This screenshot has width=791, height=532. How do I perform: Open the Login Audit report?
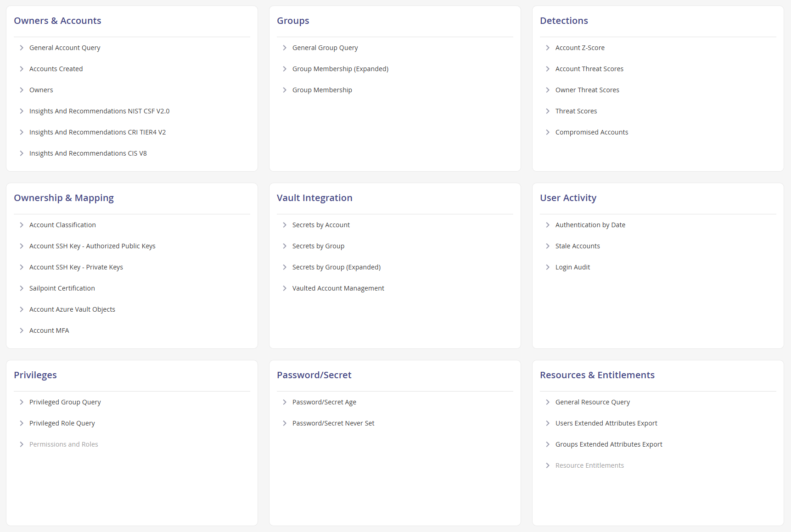[x=572, y=267]
